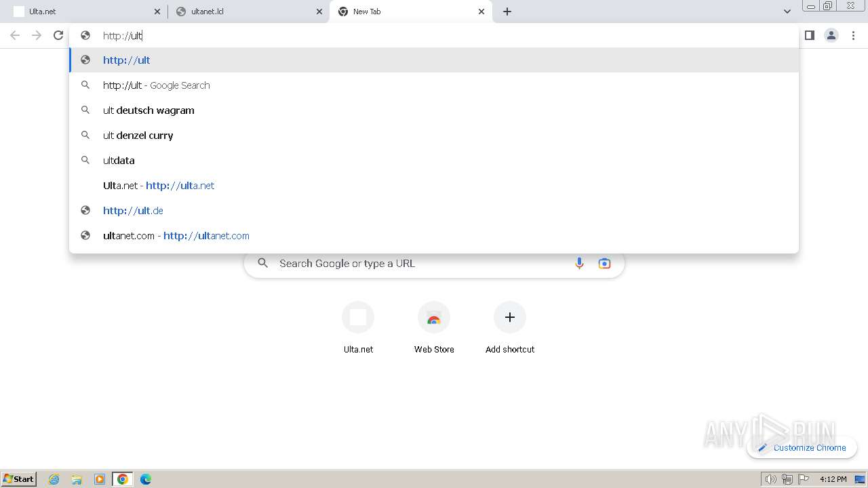
Task: Click magnifier icon in Google search box
Action: pos(263,263)
